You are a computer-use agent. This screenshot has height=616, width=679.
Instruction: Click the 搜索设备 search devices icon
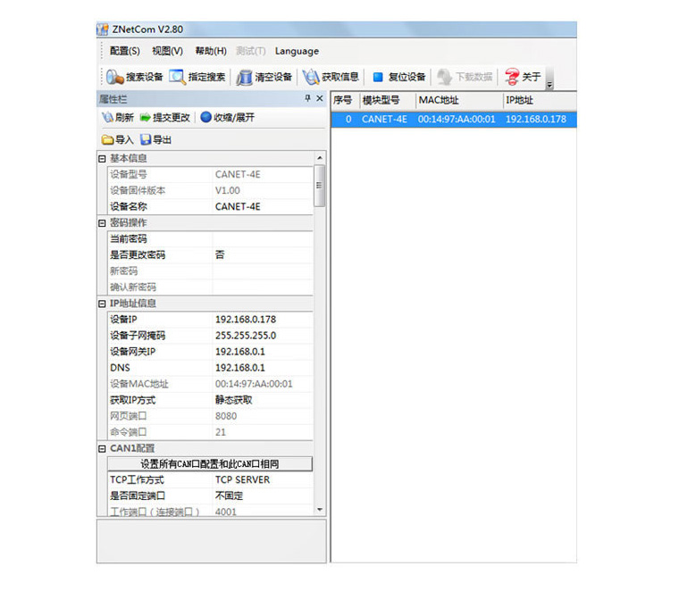(115, 77)
